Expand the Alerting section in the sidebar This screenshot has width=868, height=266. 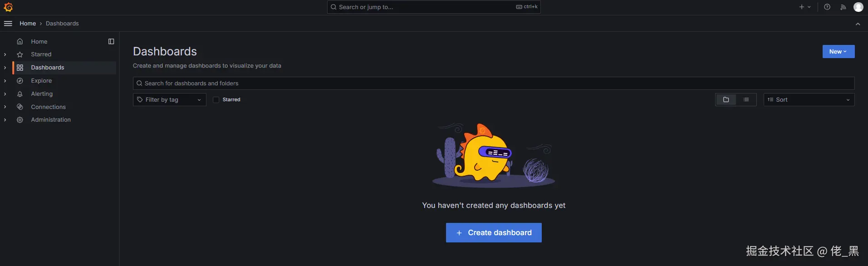tap(5, 94)
